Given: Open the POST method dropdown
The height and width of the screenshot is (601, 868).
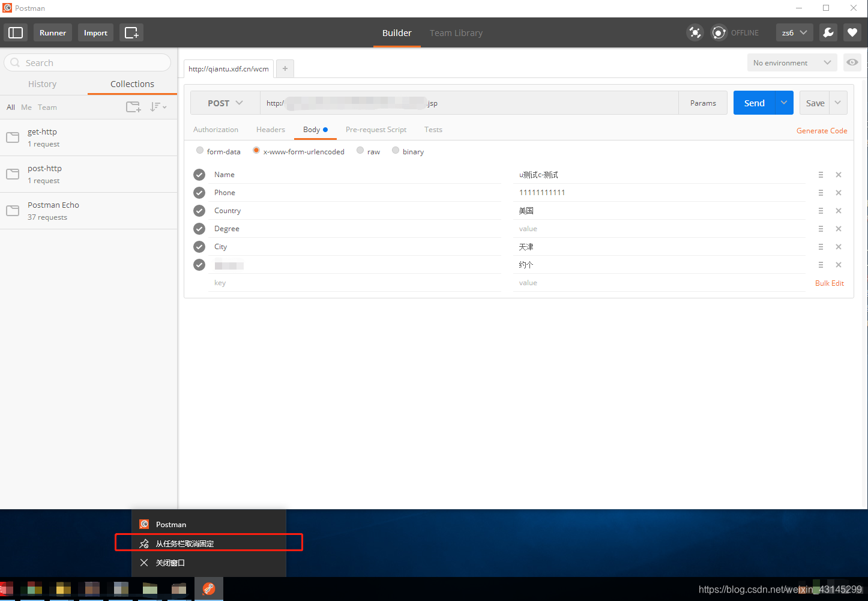Looking at the screenshot, I should [225, 103].
